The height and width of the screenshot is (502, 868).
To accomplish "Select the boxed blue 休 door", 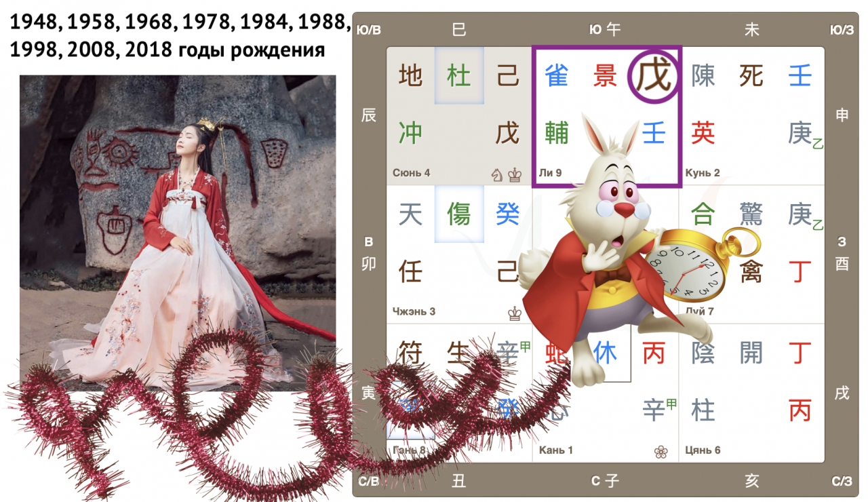I will pyautogui.click(x=606, y=353).
